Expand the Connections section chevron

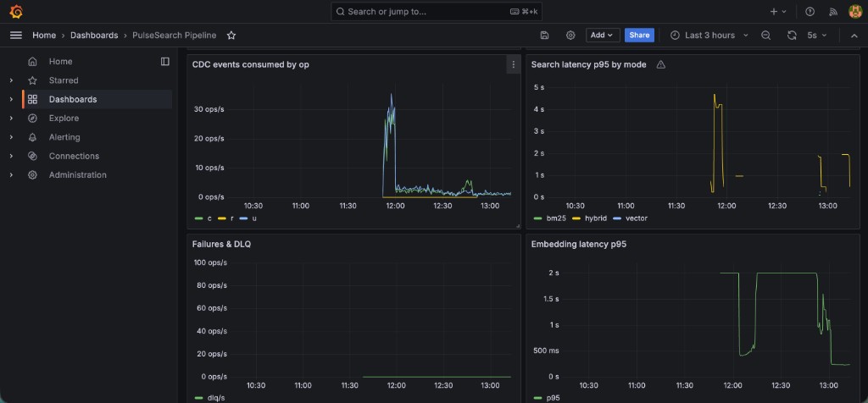click(x=11, y=156)
